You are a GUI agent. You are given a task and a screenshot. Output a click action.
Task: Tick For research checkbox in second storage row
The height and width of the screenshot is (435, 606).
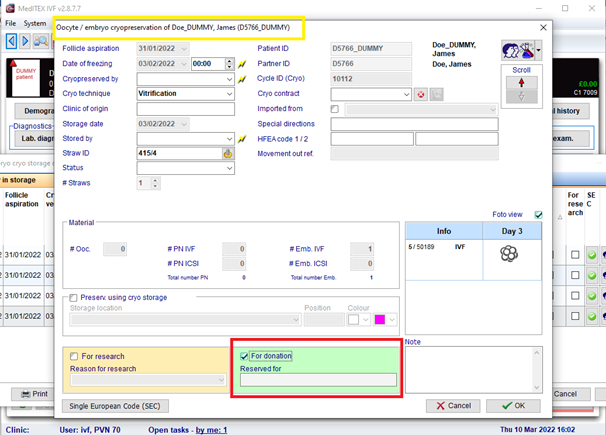pyautogui.click(x=575, y=275)
